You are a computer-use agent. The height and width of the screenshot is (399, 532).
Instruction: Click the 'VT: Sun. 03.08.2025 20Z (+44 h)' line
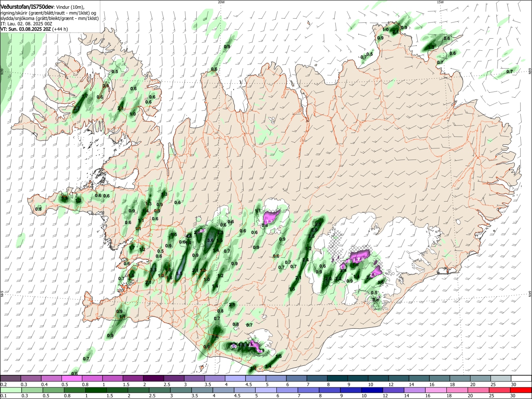point(34,29)
